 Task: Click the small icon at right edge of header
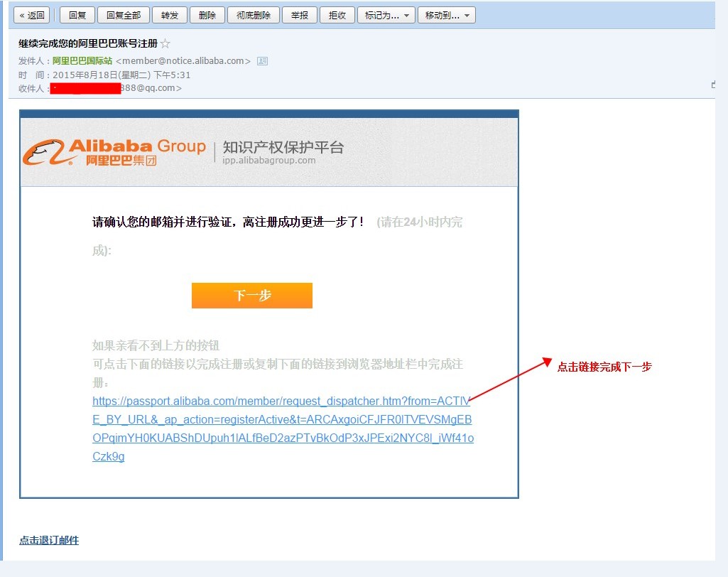713,85
